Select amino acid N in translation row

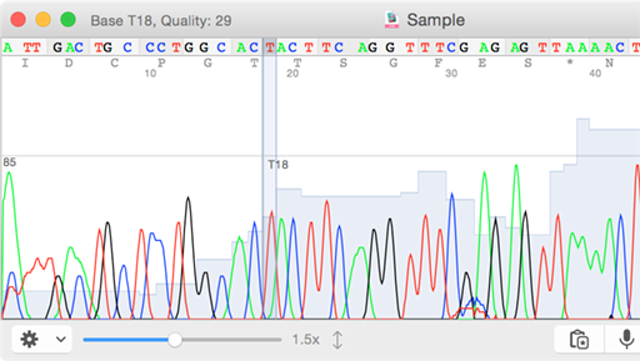609,63
